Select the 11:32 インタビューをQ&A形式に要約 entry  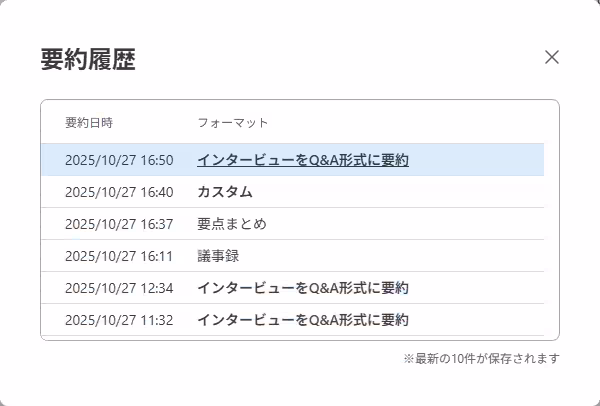(303, 320)
